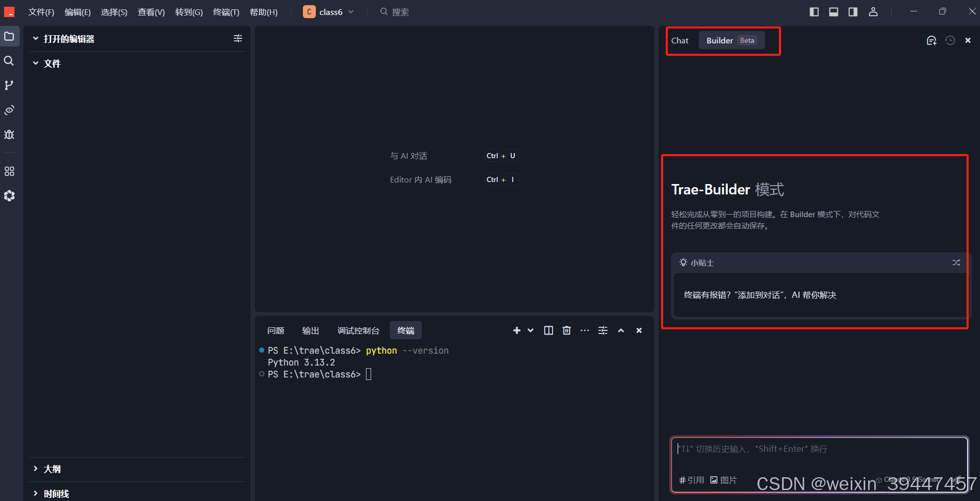Viewport: 980px width, 501px height.
Task: Click the Trae logo in title bar
Action: pos(9,11)
